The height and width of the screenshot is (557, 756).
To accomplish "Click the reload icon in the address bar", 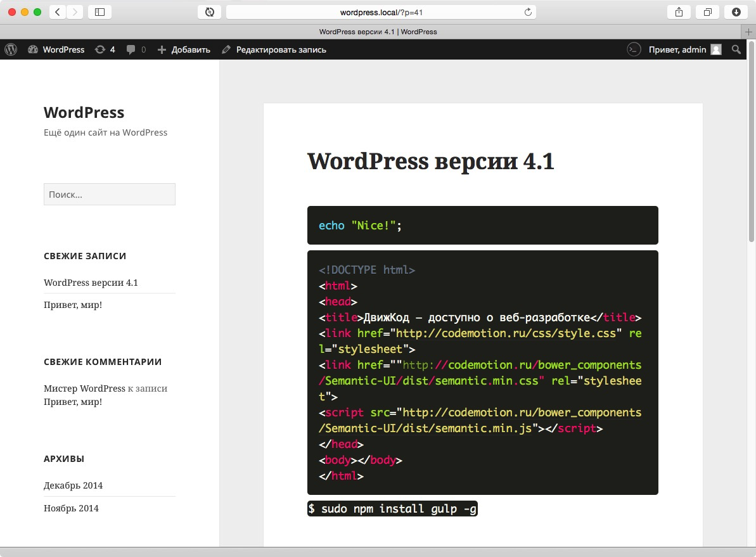I will [528, 11].
